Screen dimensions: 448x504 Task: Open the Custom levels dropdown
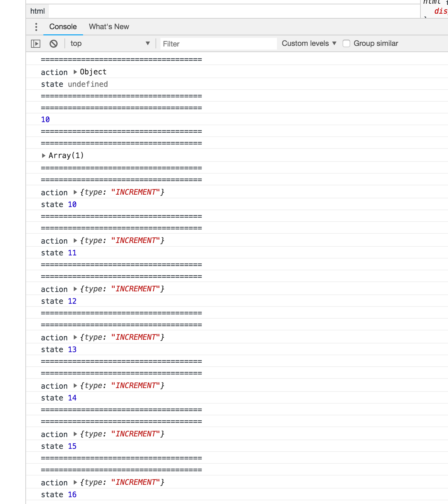[x=309, y=43]
